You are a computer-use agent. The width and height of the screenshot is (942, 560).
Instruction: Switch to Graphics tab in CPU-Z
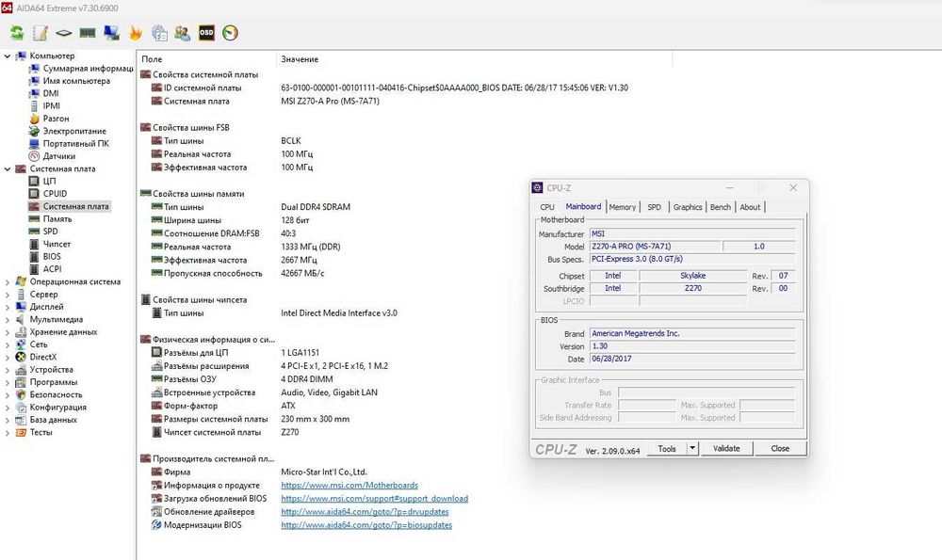click(688, 207)
